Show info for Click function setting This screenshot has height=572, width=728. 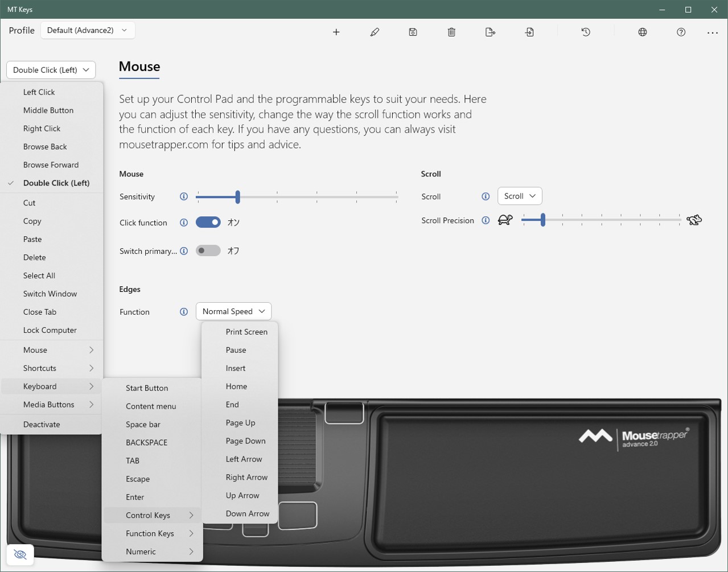(x=184, y=223)
